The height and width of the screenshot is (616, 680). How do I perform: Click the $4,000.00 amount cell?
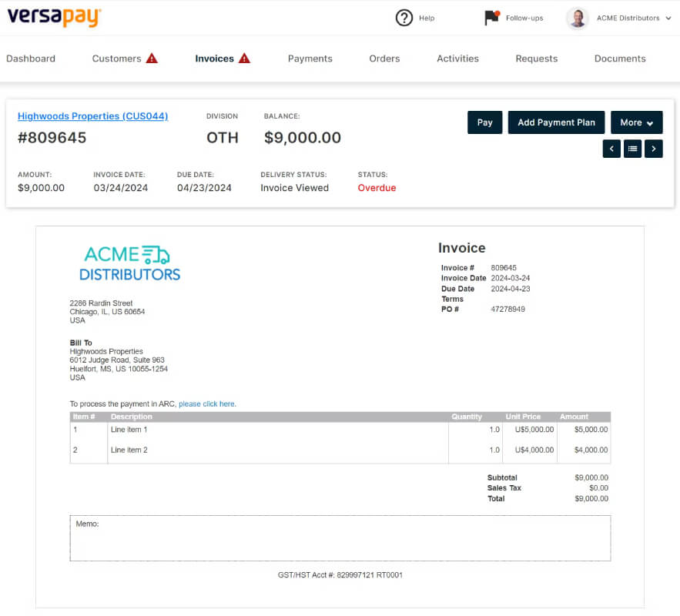tap(591, 450)
